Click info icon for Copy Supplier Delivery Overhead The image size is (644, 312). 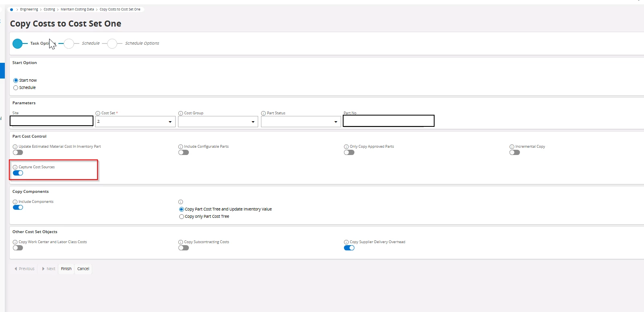click(346, 242)
